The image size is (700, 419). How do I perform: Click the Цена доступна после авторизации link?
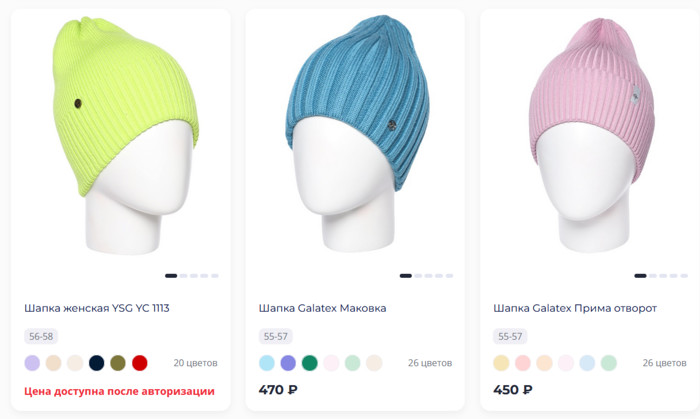[x=119, y=391]
